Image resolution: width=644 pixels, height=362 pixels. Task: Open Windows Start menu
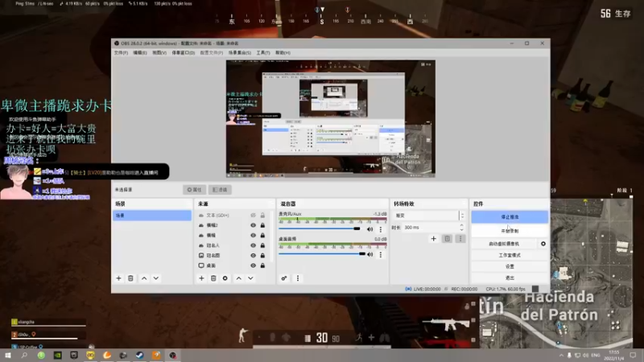[x=8, y=355]
